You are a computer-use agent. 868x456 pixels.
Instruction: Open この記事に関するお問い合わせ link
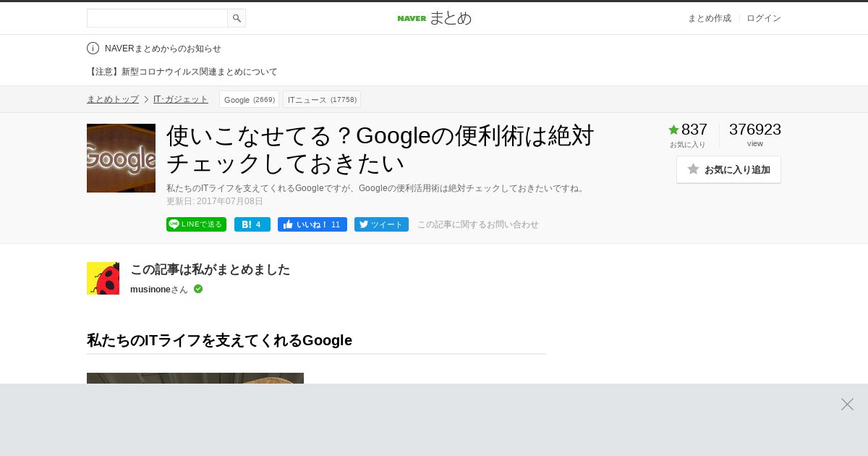[478, 224]
